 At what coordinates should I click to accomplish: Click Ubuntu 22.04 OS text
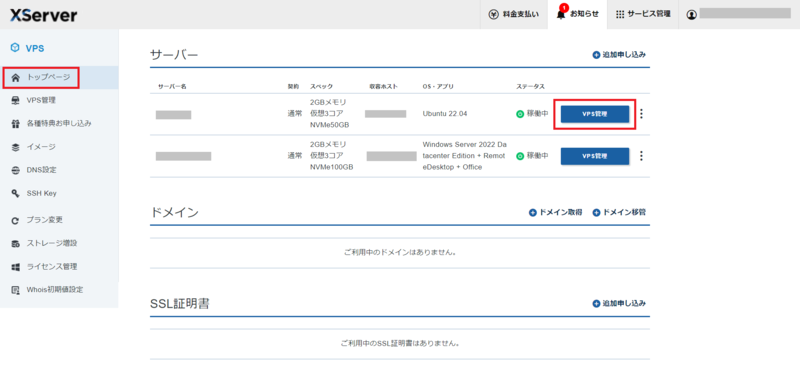coord(446,114)
